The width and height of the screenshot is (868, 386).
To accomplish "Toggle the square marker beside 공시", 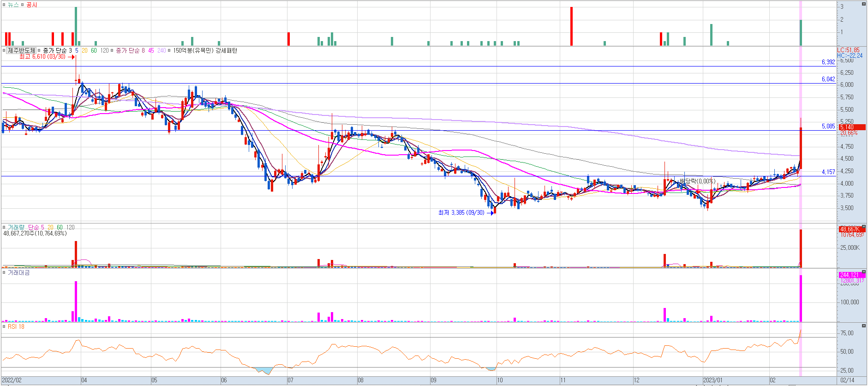I will (x=22, y=5).
